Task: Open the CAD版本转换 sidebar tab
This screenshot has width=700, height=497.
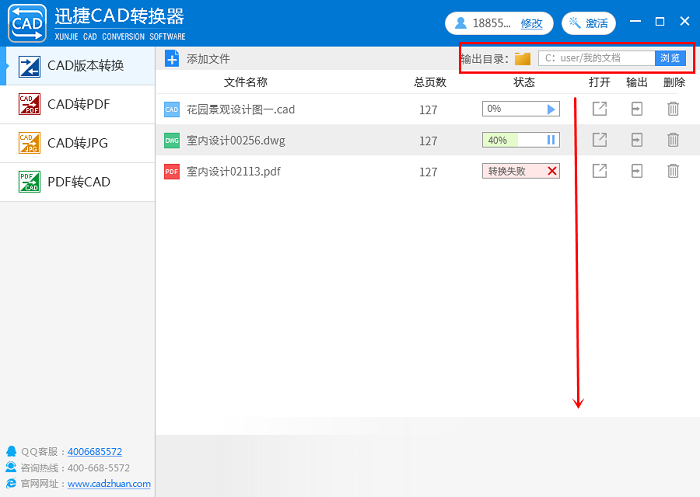Action: [78, 66]
